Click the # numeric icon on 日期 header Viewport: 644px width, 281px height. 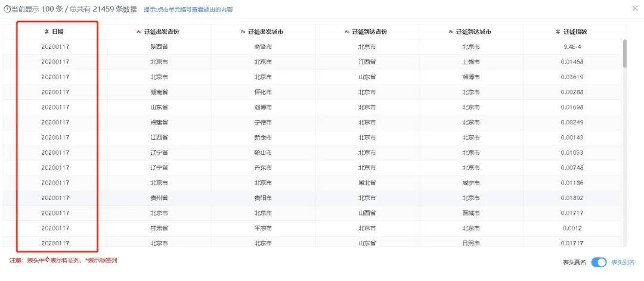tap(47, 32)
